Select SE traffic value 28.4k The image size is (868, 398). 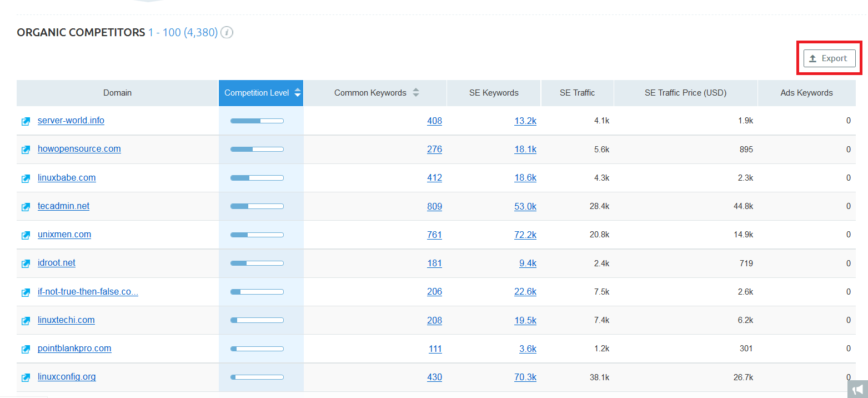coord(599,206)
